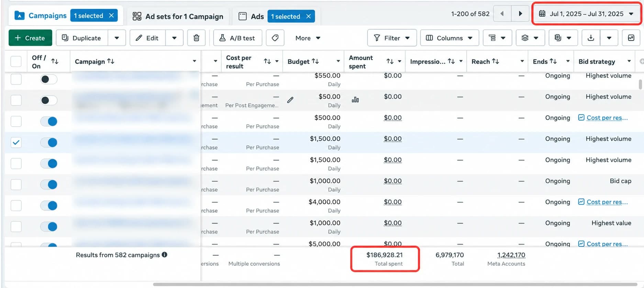Turn on the $50.00 budget campaign toggle
This screenshot has width=644, height=288.
click(48, 100)
